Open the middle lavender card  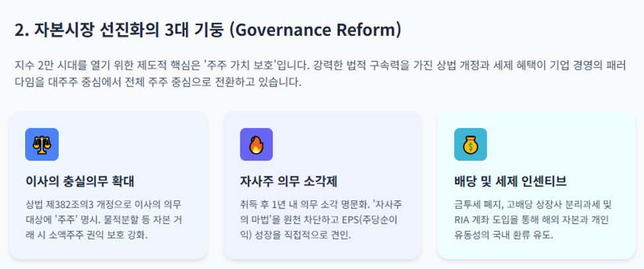tap(322, 185)
